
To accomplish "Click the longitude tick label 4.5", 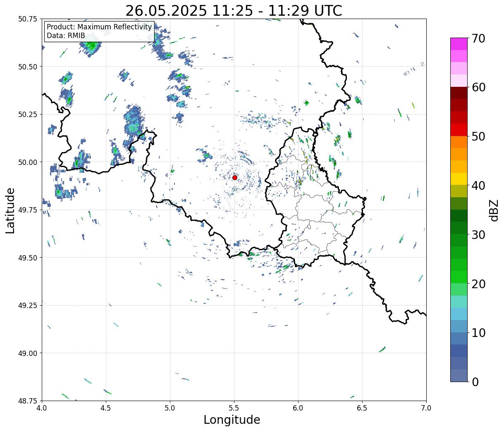I will click(106, 408).
